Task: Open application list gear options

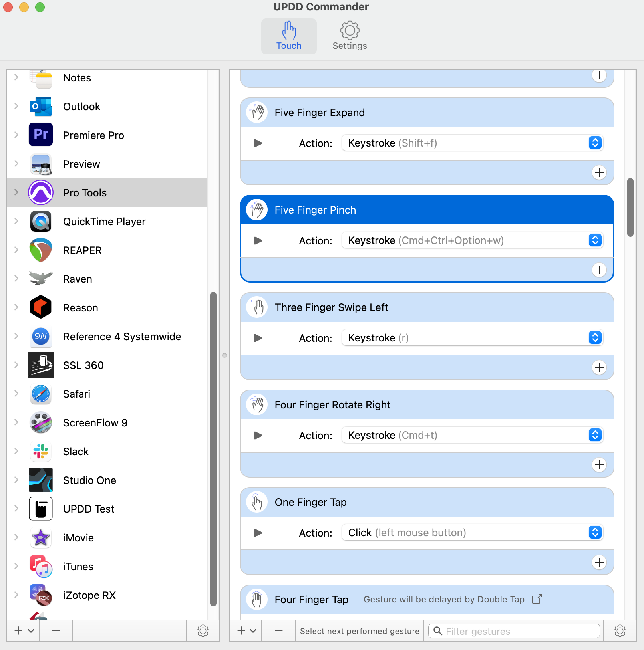Action: tap(203, 631)
